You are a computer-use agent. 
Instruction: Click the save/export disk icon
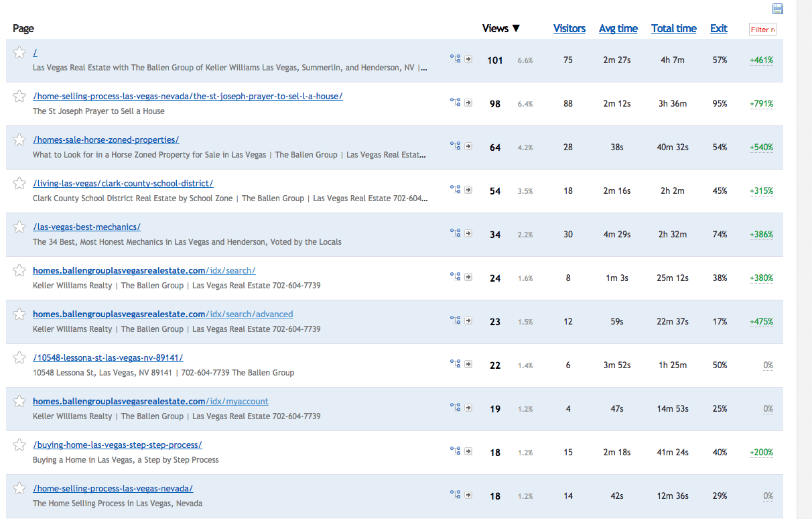click(x=778, y=9)
